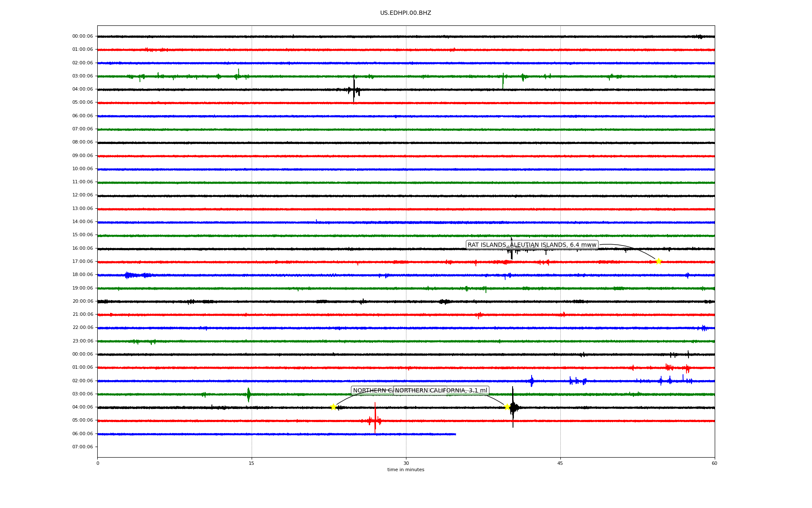Click the leftmost yellow star on the lower black trace

333,407
